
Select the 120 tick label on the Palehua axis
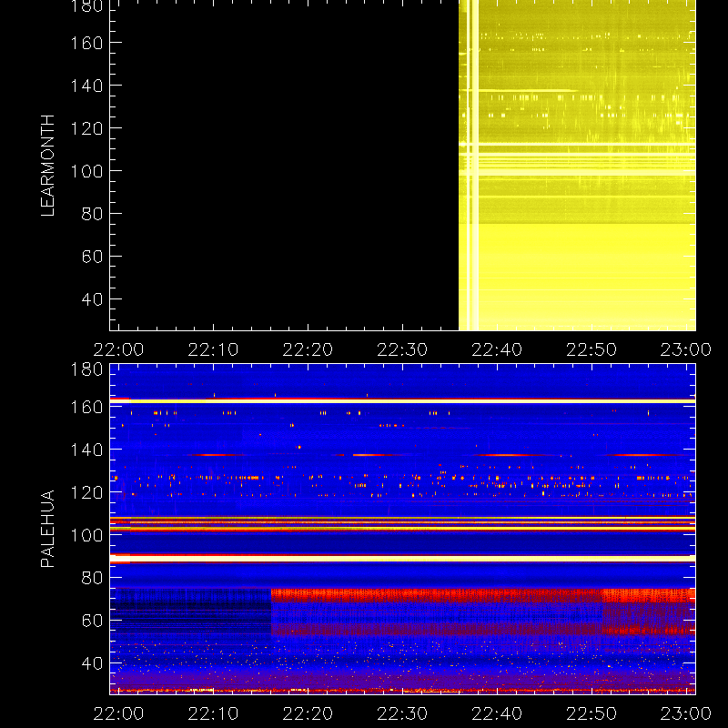86,492
